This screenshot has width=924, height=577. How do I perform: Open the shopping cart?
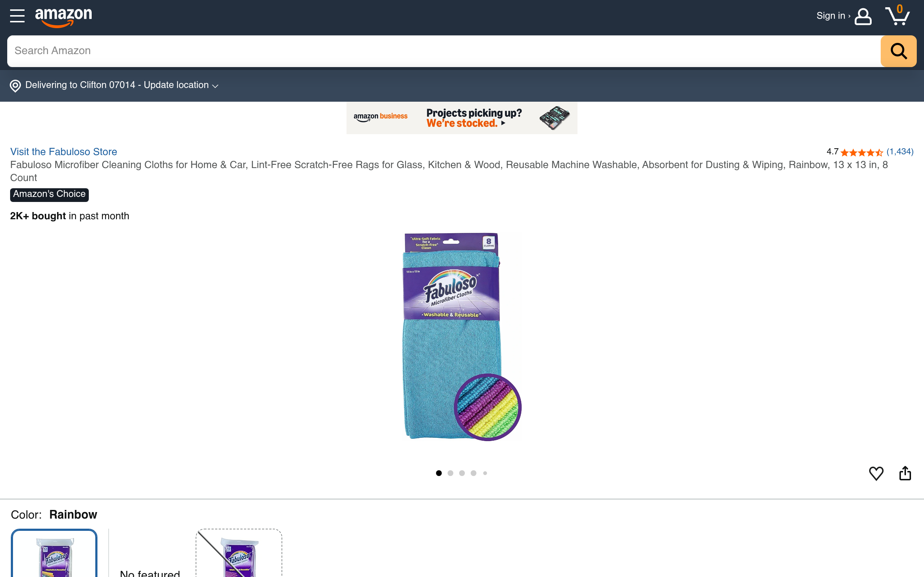[x=897, y=15]
